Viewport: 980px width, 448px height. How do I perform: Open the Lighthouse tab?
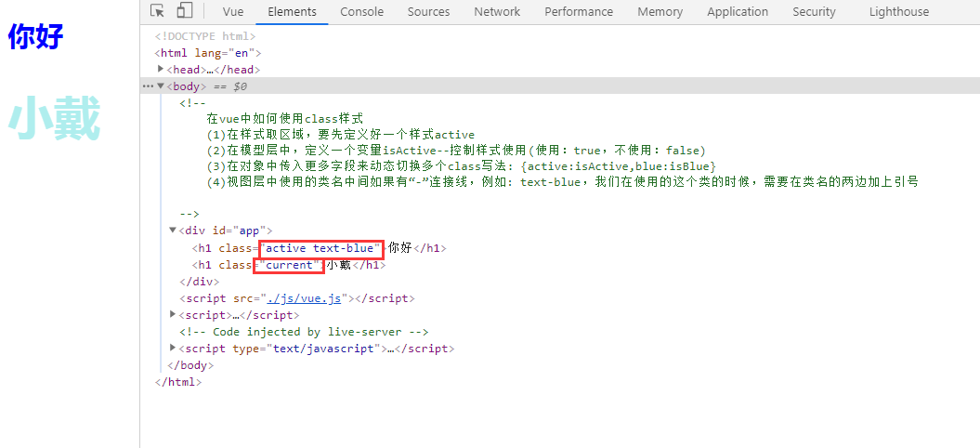[898, 12]
